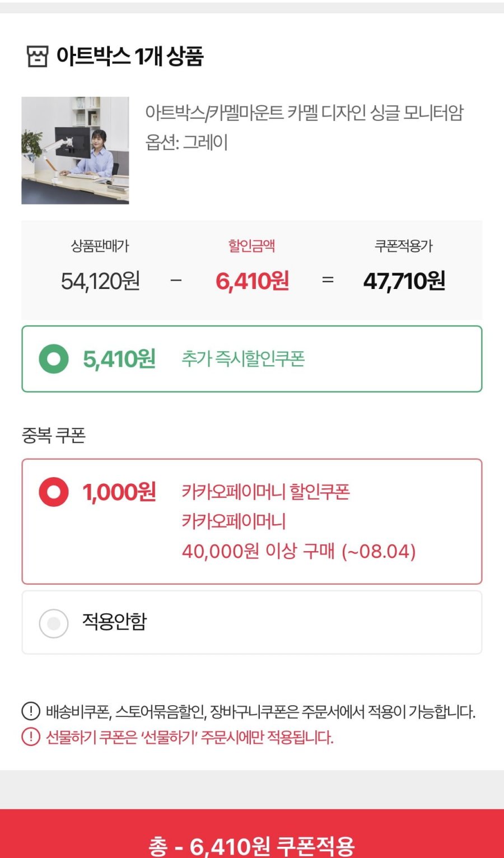Tap the 카카오페이머니 할인쿠폰 title text
This screenshot has height=858, width=504.
coord(266,492)
